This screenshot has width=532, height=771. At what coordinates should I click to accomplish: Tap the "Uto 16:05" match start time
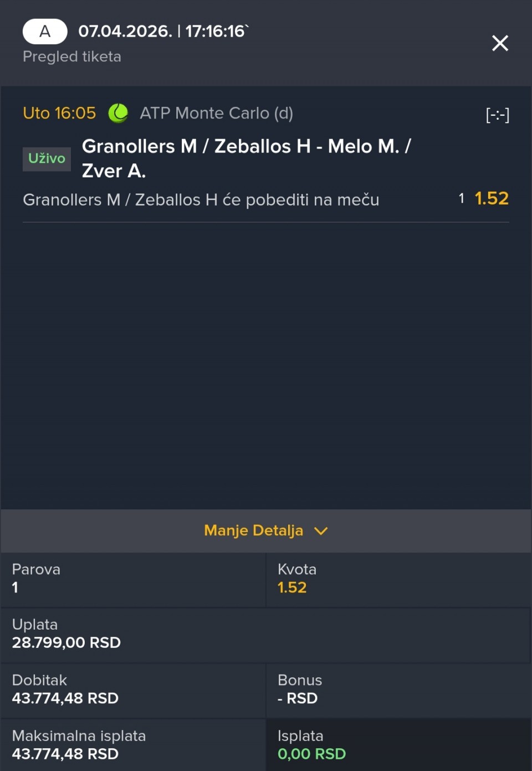coord(59,113)
